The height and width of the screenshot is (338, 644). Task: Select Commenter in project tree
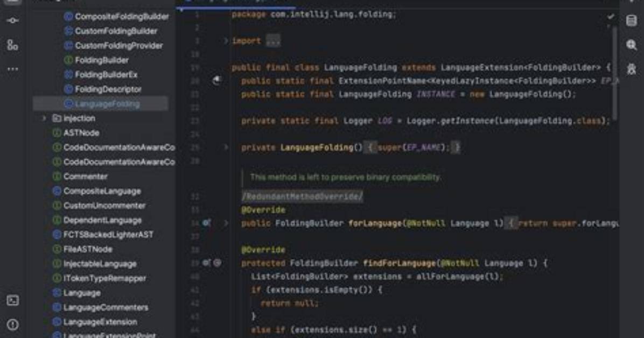point(85,177)
